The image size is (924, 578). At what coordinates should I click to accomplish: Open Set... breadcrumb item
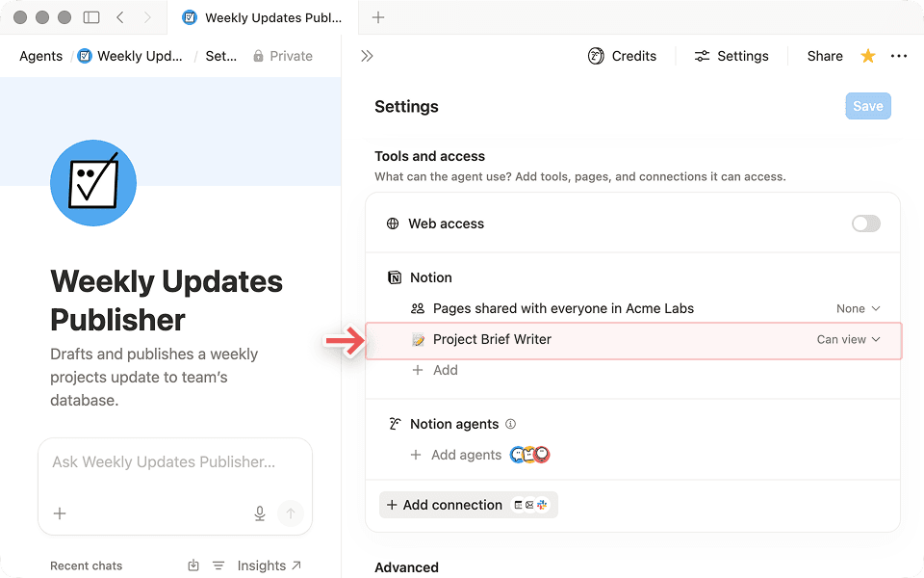221,56
